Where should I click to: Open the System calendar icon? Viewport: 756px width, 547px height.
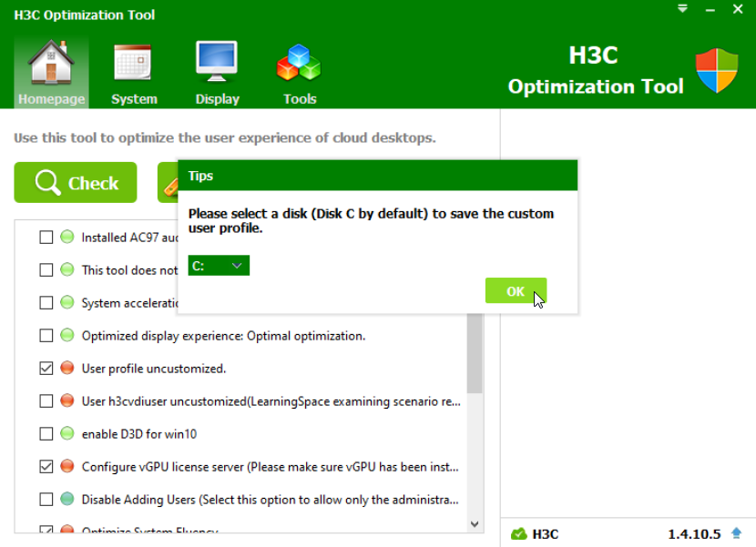tap(133, 63)
